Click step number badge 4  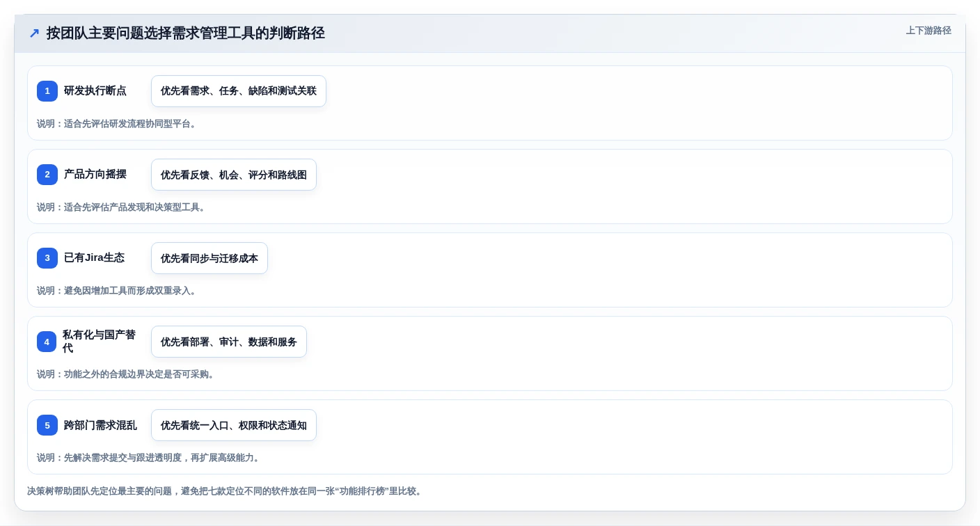(47, 342)
